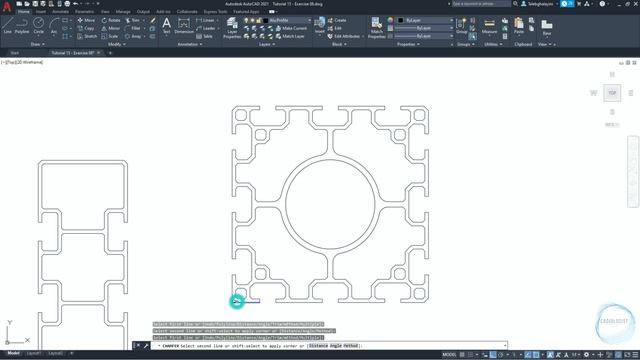Click the Leader tool

pyautogui.click(x=206, y=28)
